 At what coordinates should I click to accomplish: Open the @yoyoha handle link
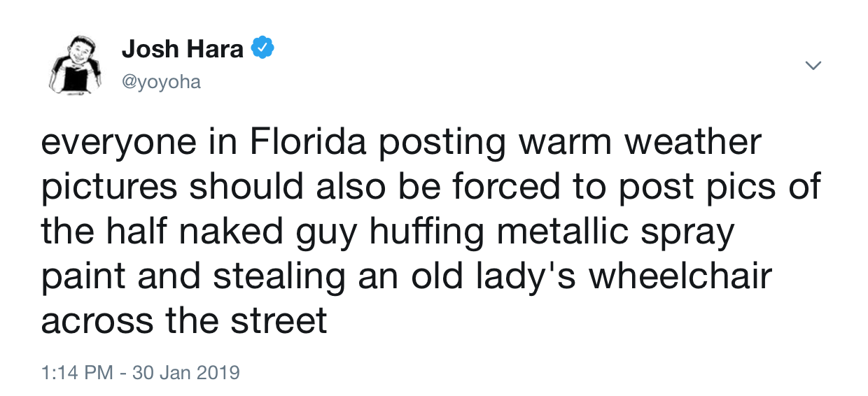(161, 82)
